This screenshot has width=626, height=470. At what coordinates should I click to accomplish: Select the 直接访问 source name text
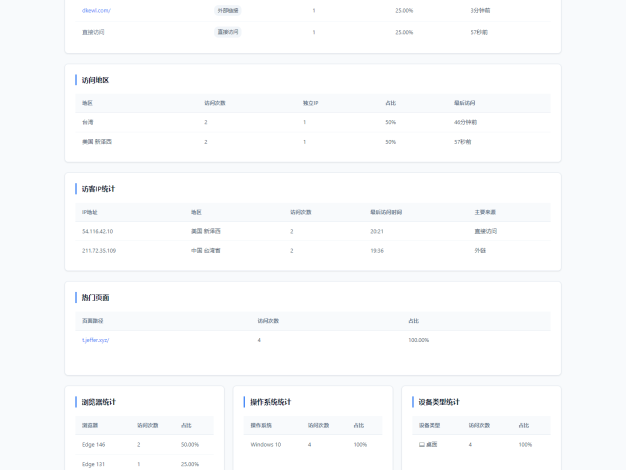[x=93, y=32]
